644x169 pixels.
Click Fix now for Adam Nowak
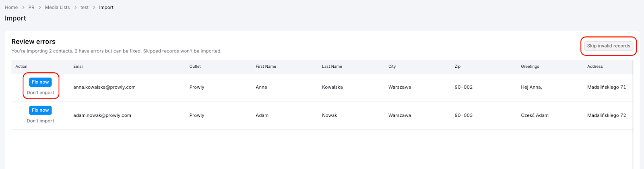click(40, 110)
